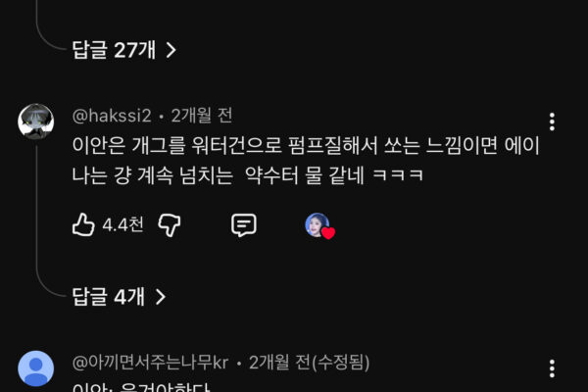Open options menu for @아끼면서주는나무kr comment
This screenshot has width=588, height=392.
point(552,368)
